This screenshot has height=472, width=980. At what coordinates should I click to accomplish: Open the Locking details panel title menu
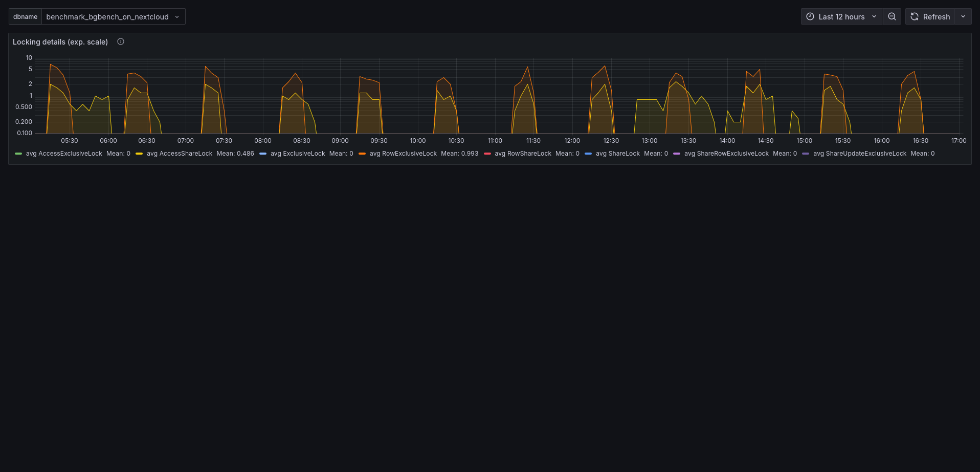(x=60, y=42)
